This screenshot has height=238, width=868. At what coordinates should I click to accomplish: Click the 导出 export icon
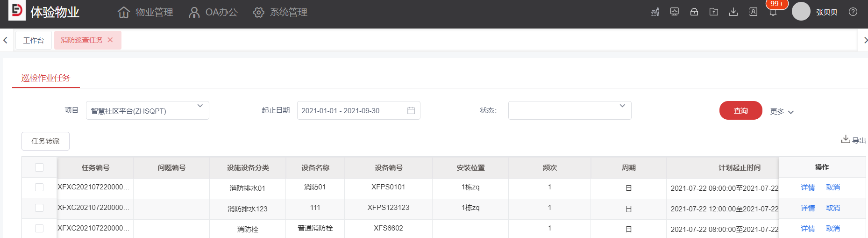846,140
